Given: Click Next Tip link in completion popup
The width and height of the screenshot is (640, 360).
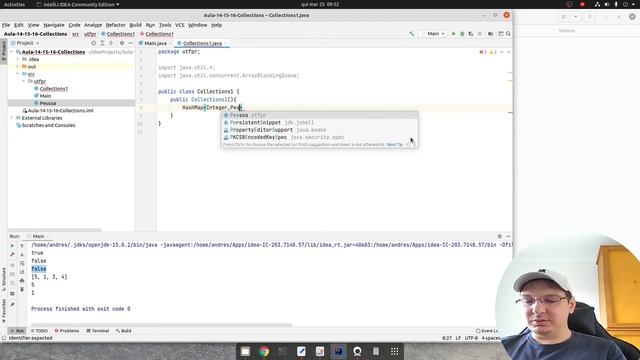Looking at the screenshot, I should tap(395, 144).
